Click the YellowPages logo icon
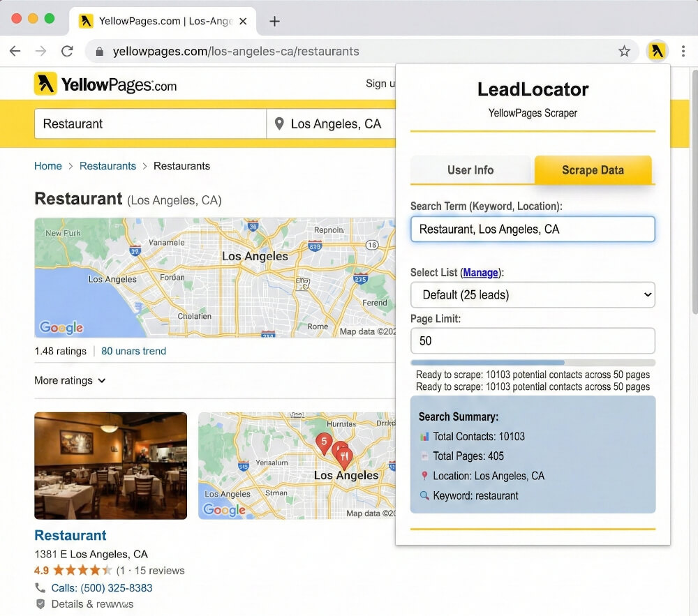 click(47, 83)
